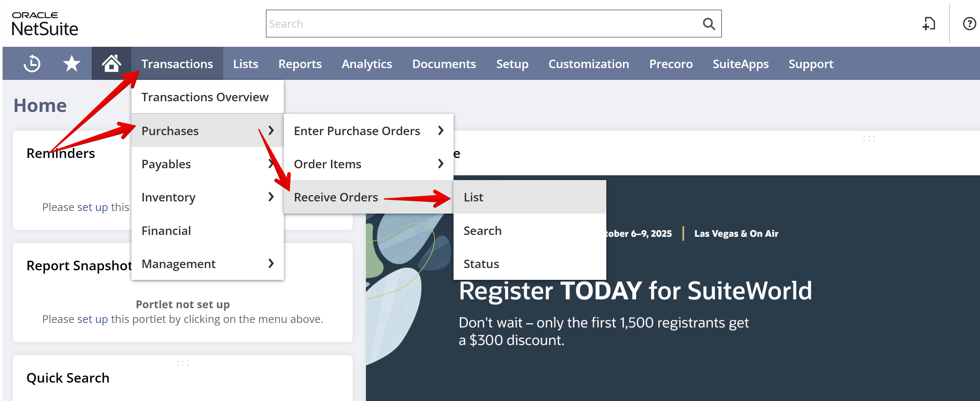980x401 pixels.
Task: Open the Analytics menu
Action: point(367,64)
